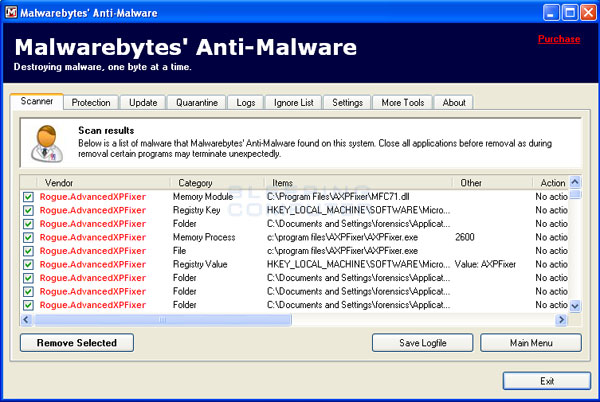Screen dimensions: 600x402
Task: Maximize the Malwarebytes window
Action: (x=569, y=13)
